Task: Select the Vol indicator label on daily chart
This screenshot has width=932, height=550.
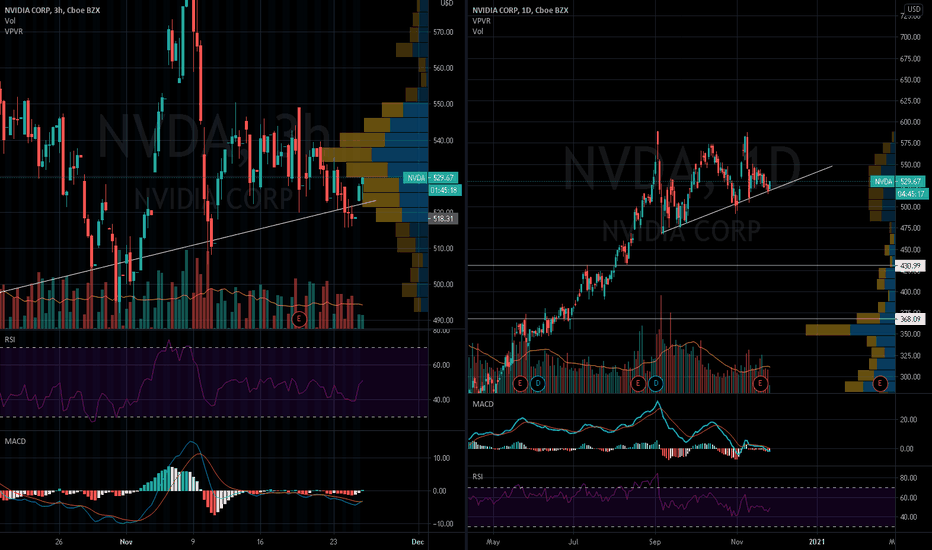Action: click(x=478, y=31)
